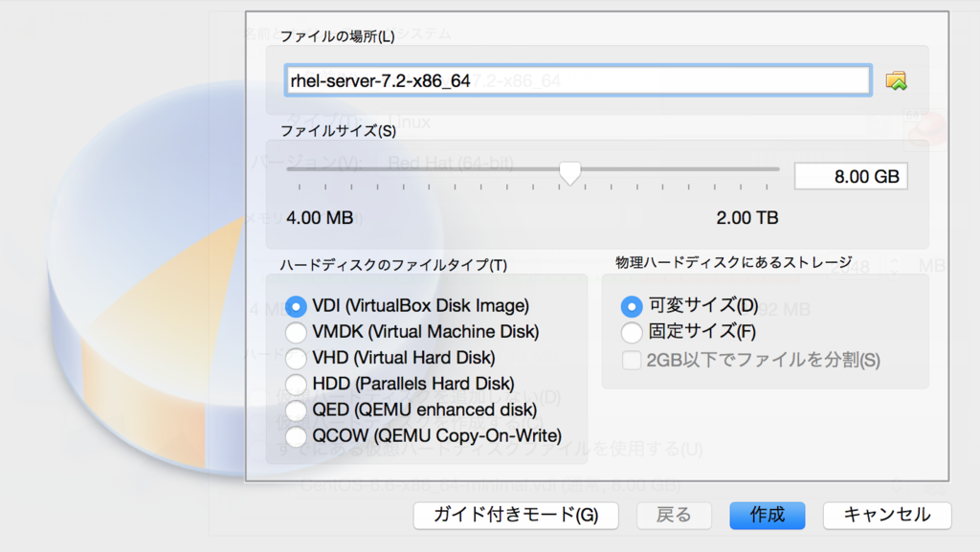Click the 戻る back button

tap(674, 515)
